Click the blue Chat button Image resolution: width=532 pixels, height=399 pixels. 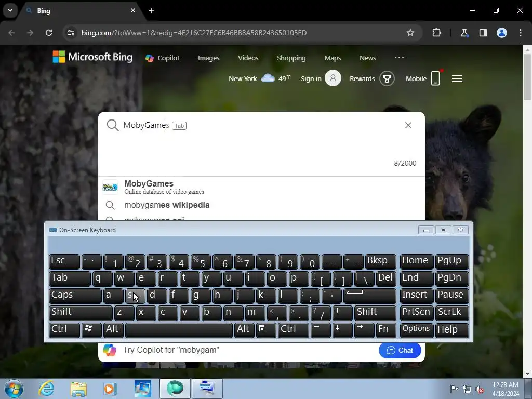click(x=400, y=350)
